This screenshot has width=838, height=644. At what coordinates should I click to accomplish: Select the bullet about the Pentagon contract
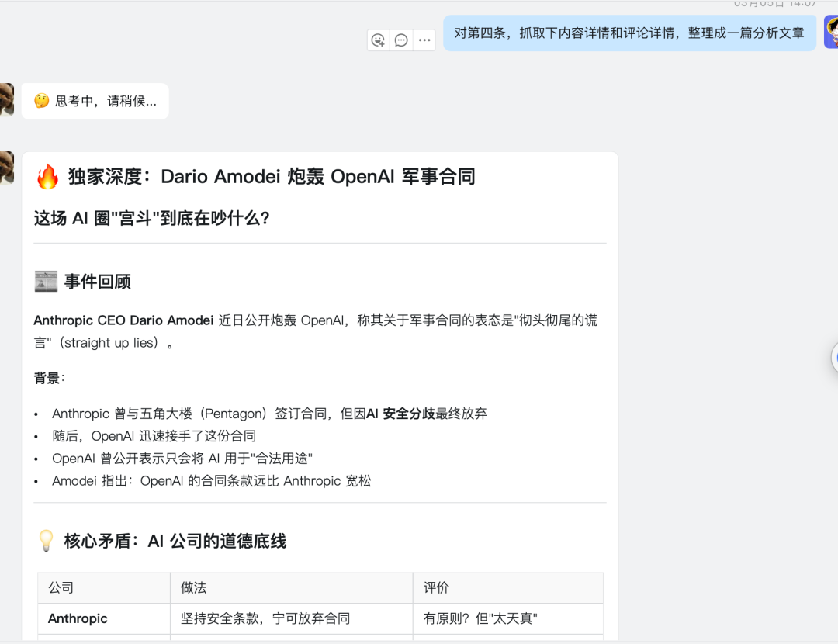coord(271,414)
